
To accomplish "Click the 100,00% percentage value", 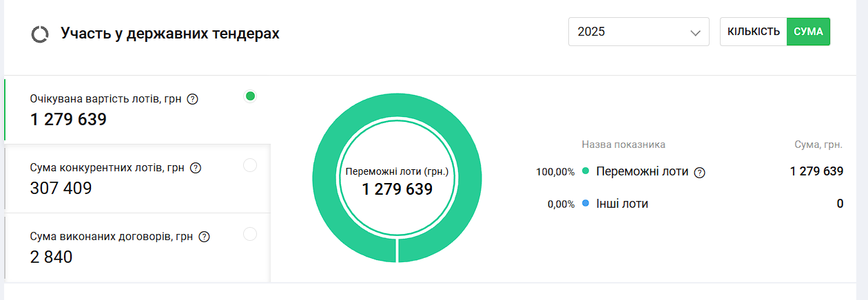I will coord(555,172).
